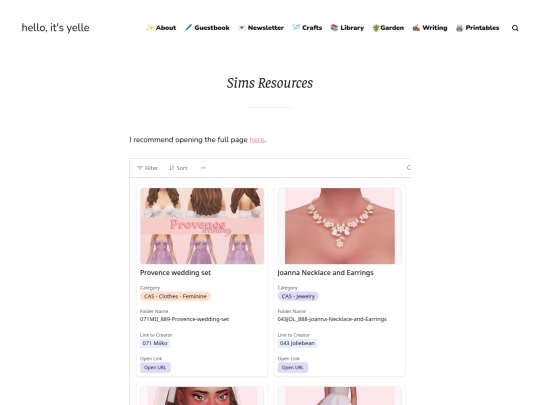Screen dimensions: 540x405
Task: Select the 'CAS - Jewelry' category tag
Action: click(298, 296)
